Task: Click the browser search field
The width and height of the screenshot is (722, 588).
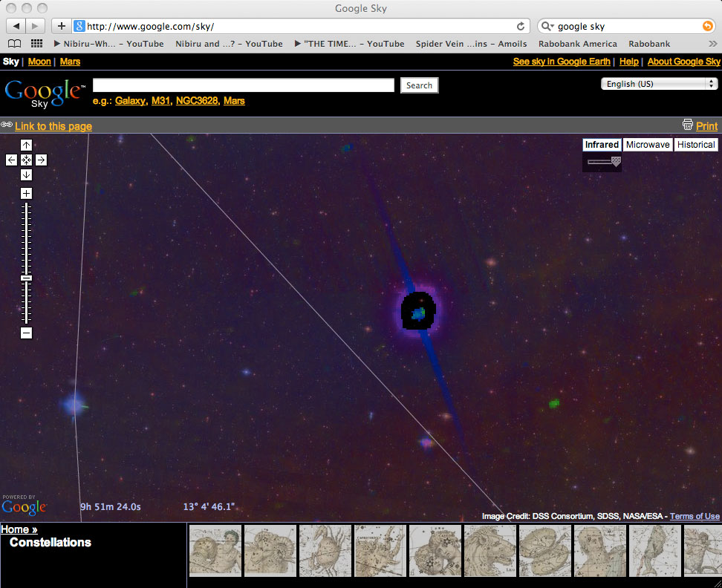Action: (x=626, y=26)
